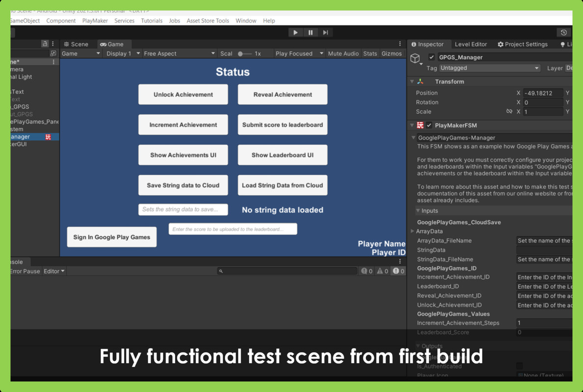Click Sign In Google Play Games button
The width and height of the screenshot is (583, 392).
[x=112, y=237]
